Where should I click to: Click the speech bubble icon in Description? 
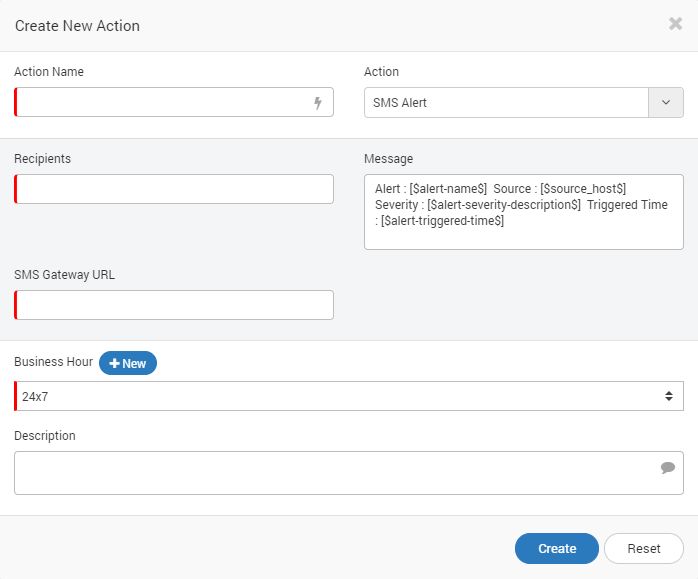coord(668,468)
